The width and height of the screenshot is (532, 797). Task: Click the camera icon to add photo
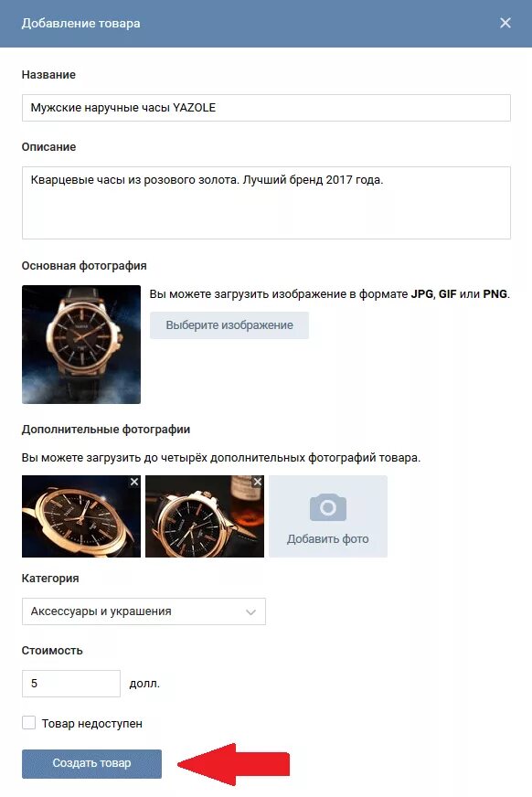(328, 507)
